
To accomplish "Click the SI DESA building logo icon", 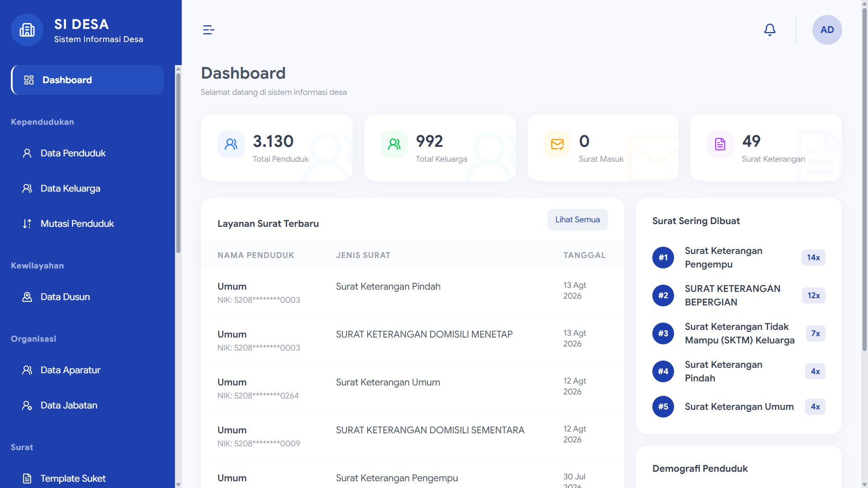I will [27, 30].
